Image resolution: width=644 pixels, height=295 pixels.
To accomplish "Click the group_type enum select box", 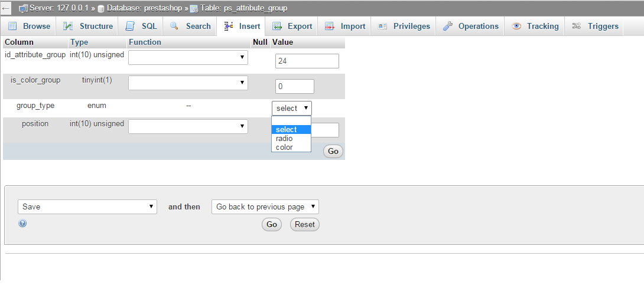I will coord(292,109).
